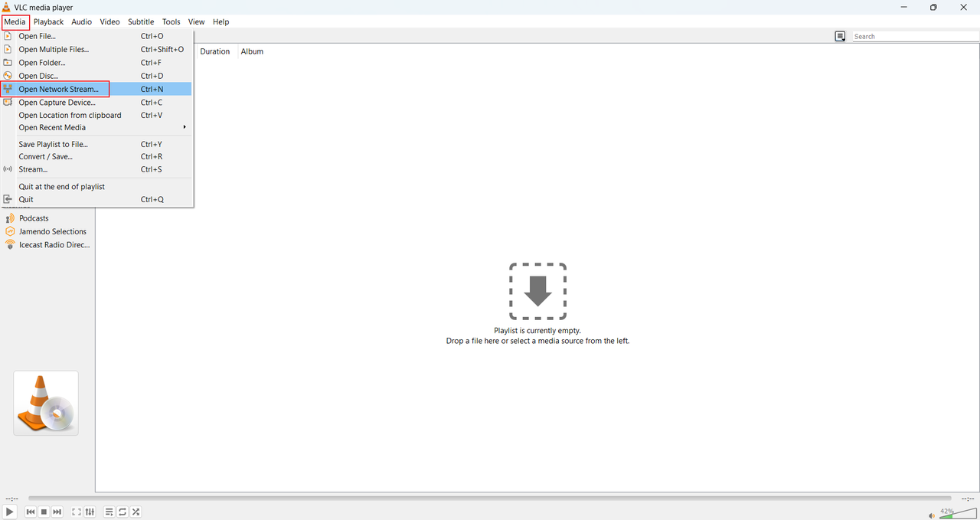980x520 pixels.
Task: Toggle loop repeat mode
Action: pyautogui.click(x=122, y=512)
